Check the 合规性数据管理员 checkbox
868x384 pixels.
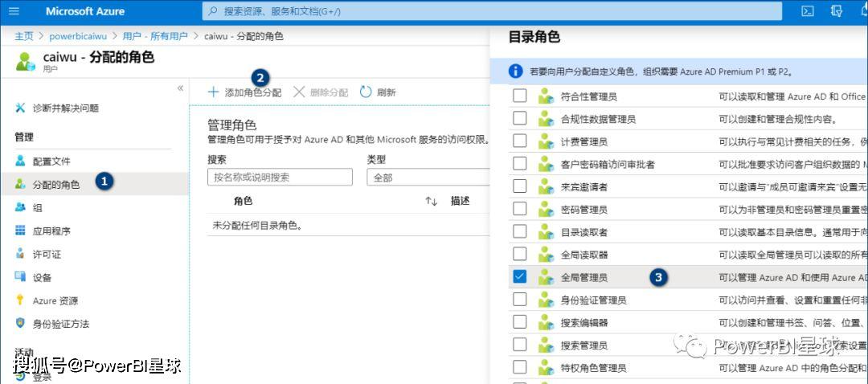[520, 118]
